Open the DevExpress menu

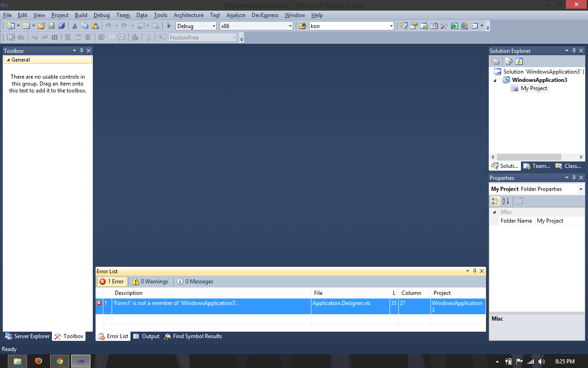[x=265, y=15]
